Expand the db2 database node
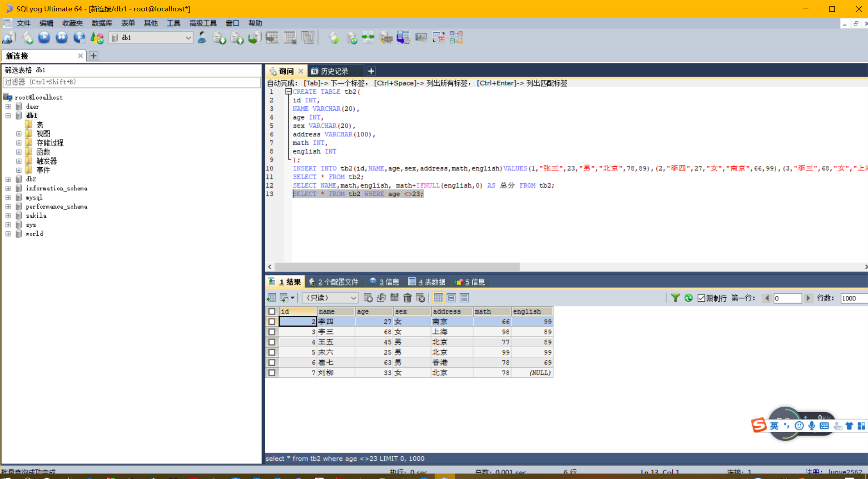 click(8, 179)
